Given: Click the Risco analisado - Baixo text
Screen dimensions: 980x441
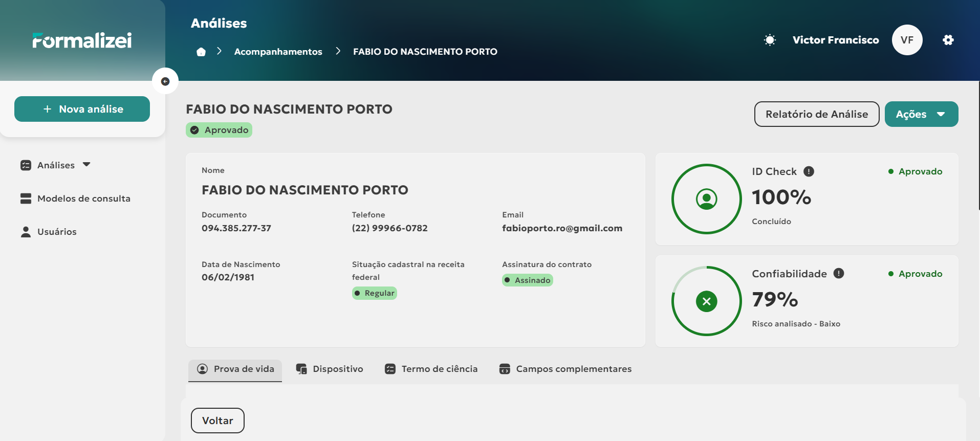Looking at the screenshot, I should click(x=796, y=324).
